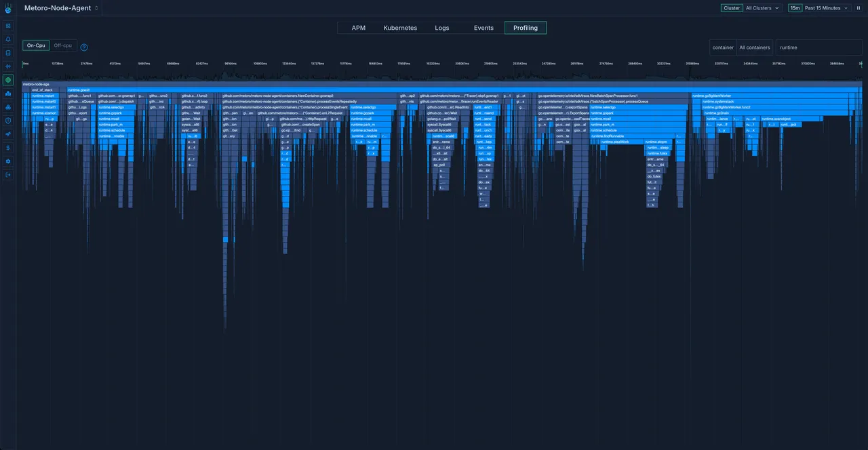Open the Past 15 Minutes time range dropdown

[826, 8]
